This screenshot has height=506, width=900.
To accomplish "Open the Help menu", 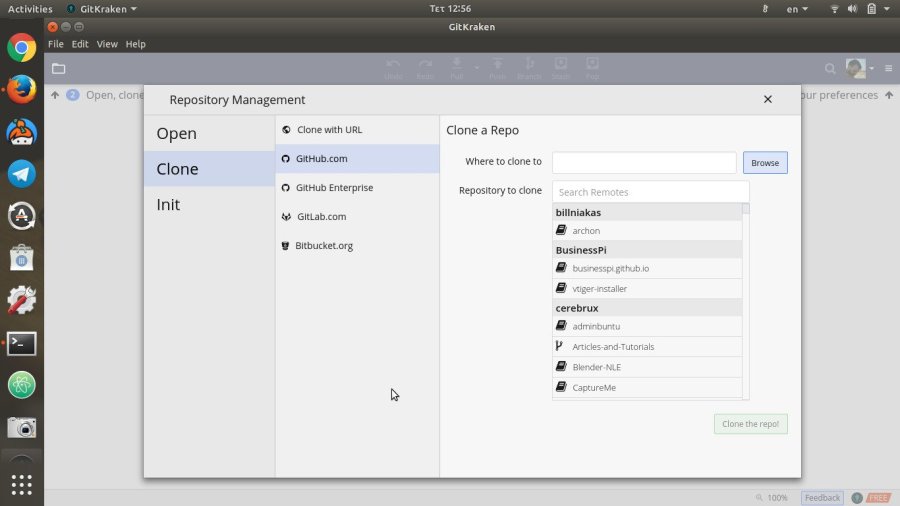I will pos(135,44).
